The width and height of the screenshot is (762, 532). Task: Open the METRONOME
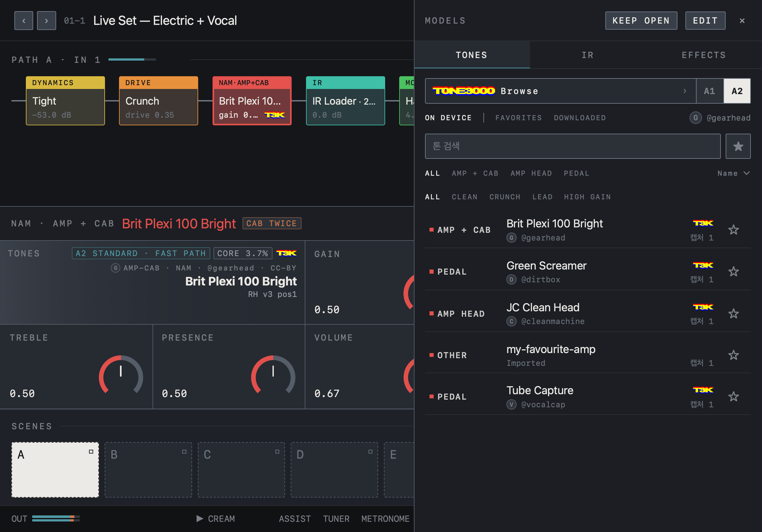[x=385, y=519]
